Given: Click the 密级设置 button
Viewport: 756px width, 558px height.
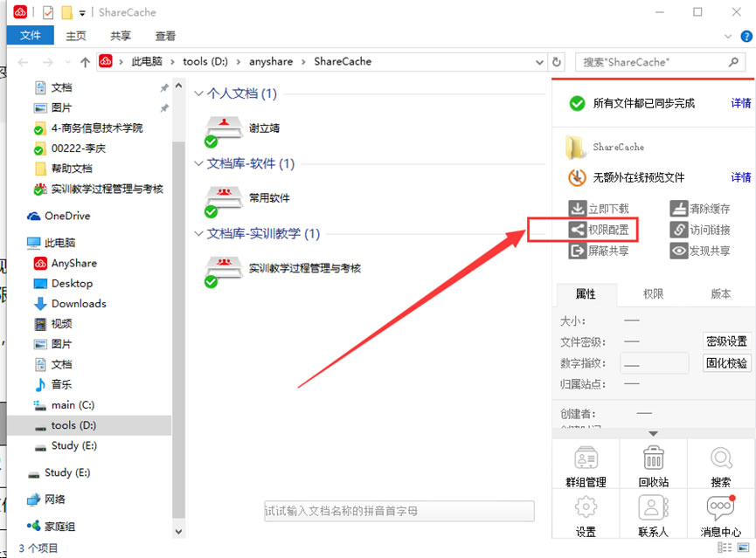Looking at the screenshot, I should point(726,341).
